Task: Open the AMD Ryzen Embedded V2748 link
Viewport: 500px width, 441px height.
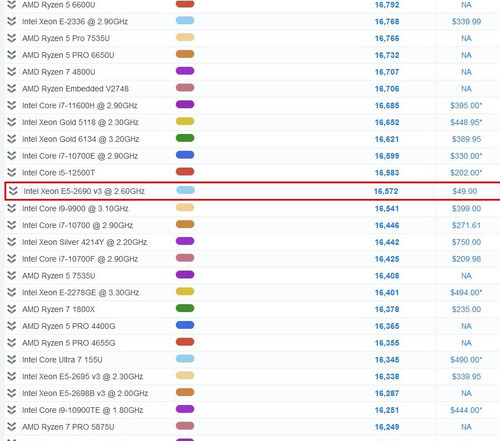Action: [75, 89]
